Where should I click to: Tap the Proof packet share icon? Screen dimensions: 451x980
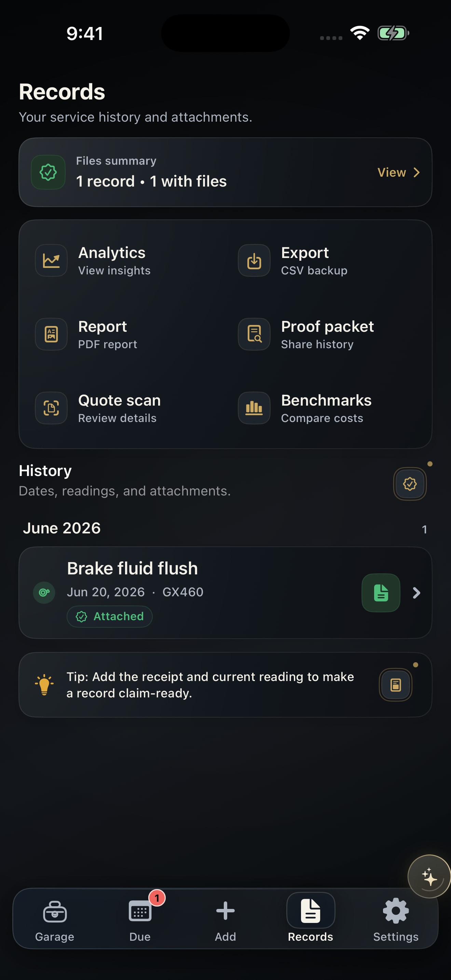point(254,335)
